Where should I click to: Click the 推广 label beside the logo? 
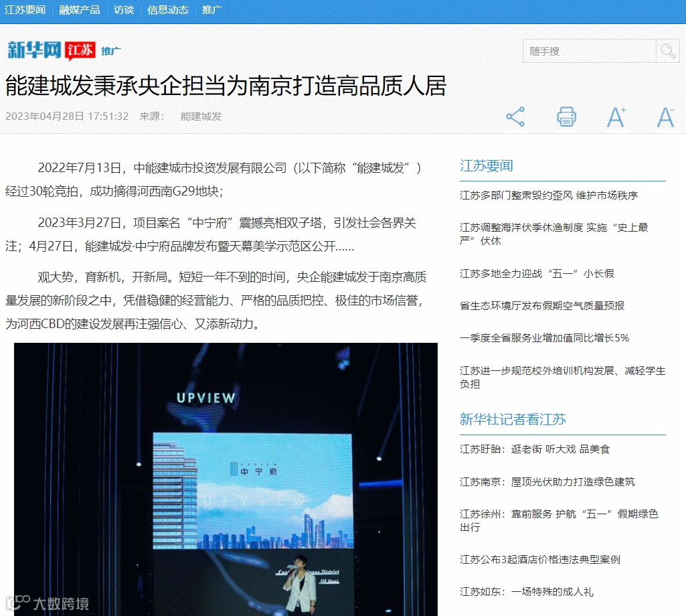tap(110, 52)
